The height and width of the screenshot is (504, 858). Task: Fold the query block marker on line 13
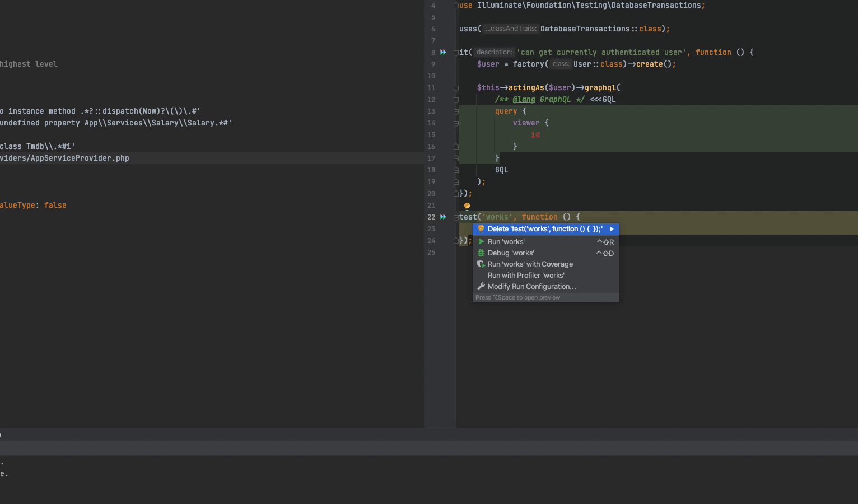pos(456,111)
